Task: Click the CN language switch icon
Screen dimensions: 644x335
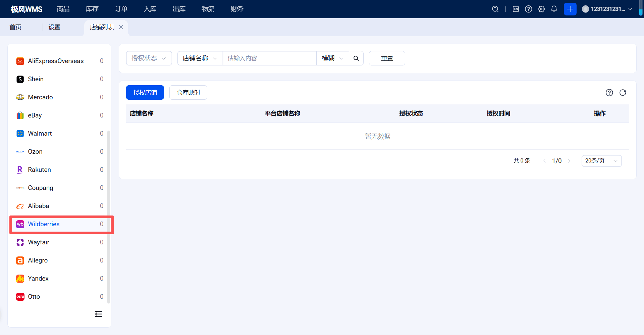Action: [516, 9]
